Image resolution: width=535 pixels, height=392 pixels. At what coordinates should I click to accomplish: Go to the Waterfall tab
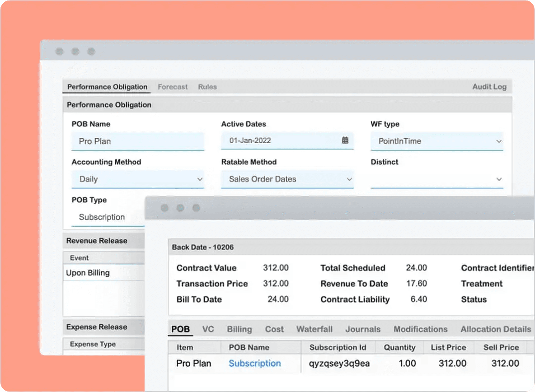pos(314,329)
